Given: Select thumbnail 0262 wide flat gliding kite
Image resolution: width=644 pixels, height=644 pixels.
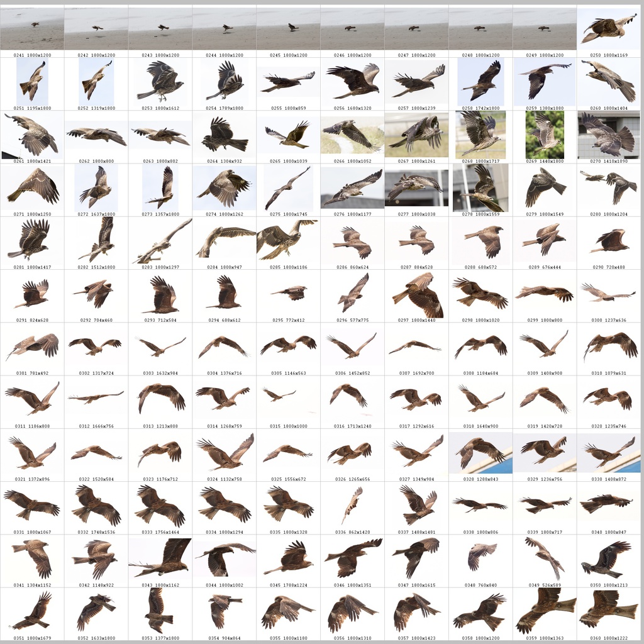Looking at the screenshot, I should [x=96, y=135].
